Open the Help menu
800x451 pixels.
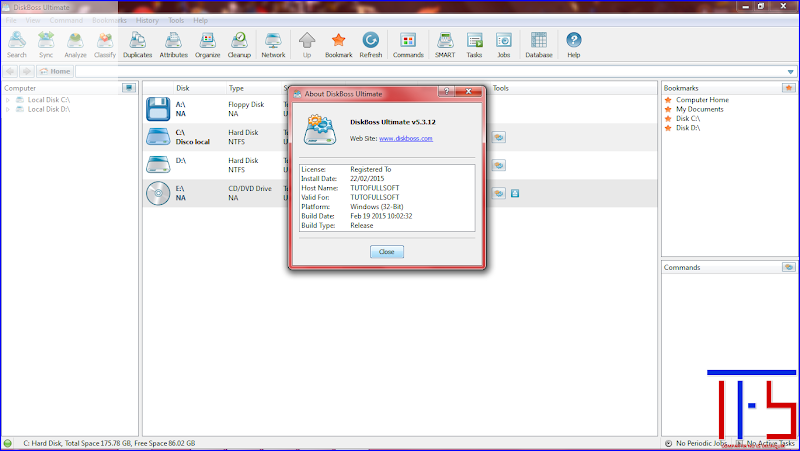(201, 20)
